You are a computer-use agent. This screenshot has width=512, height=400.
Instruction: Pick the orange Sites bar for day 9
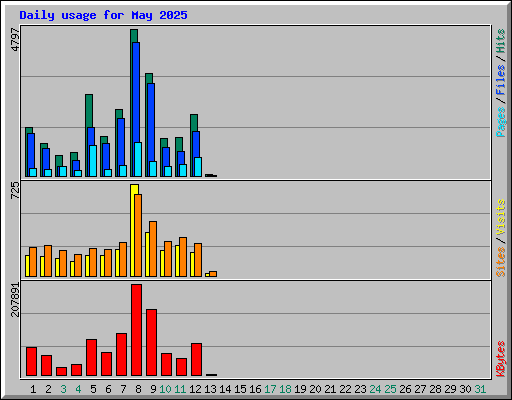pyautogui.click(x=153, y=249)
